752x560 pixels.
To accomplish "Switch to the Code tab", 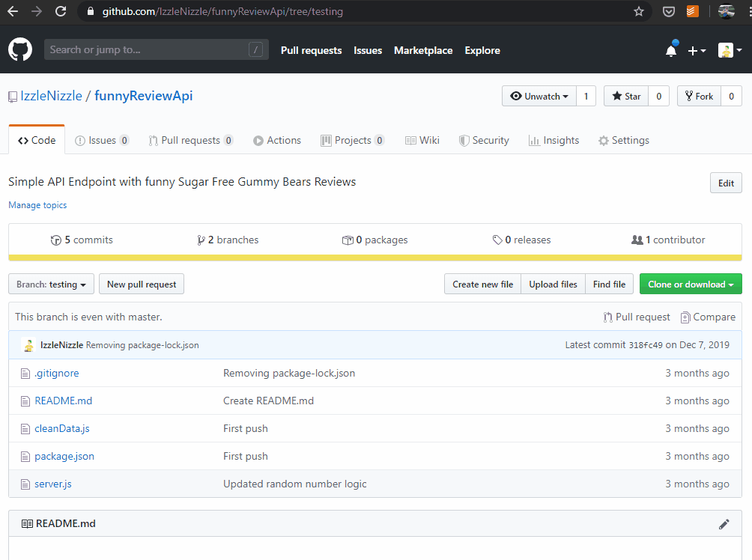I will (37, 140).
